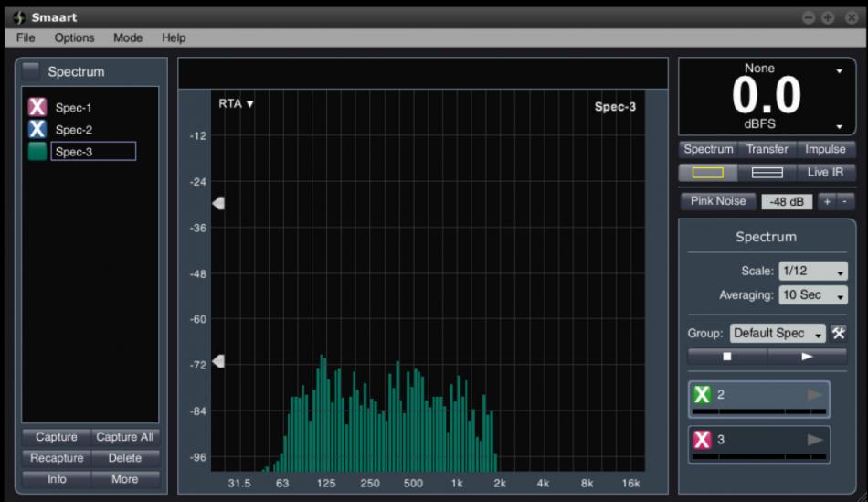Click the upper threshold marker near -30

tap(218, 203)
